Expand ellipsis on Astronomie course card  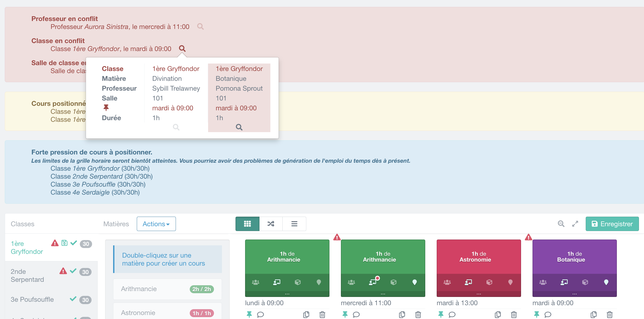[x=478, y=294]
